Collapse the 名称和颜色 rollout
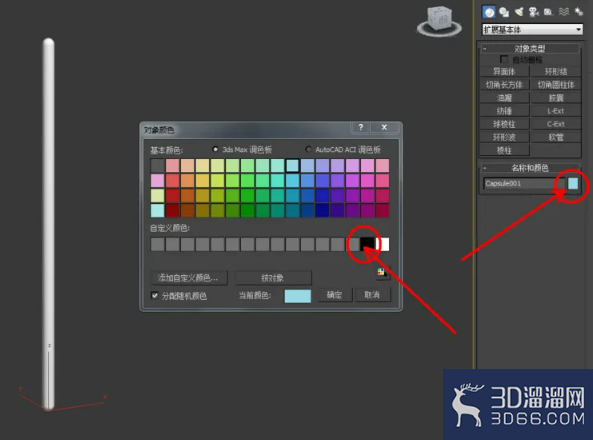The width and height of the screenshot is (593, 440). [529, 168]
